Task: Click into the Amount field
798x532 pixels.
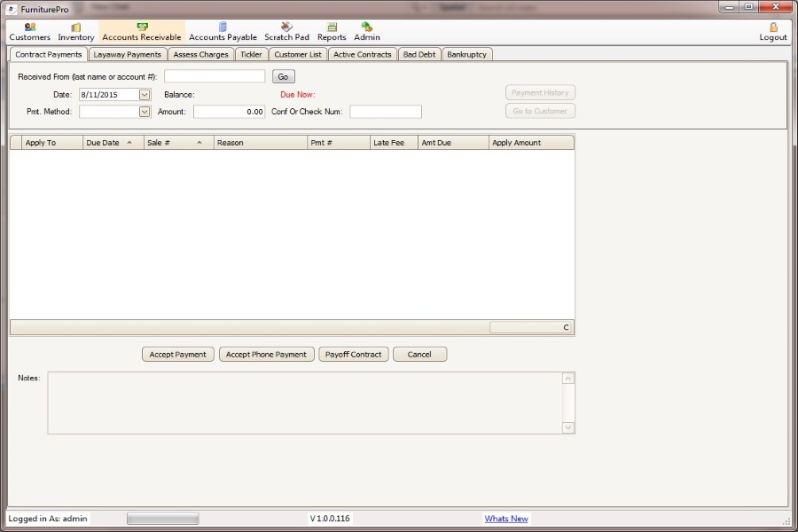Action: 229,112
